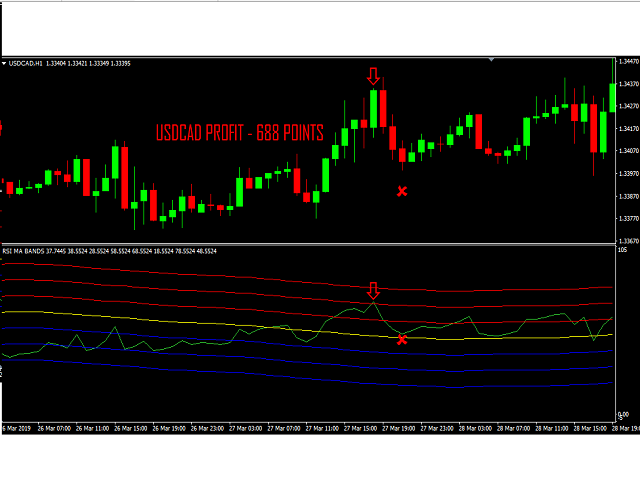Image resolution: width=640 pixels, height=480 pixels.
Task: Click the 27 Mar 11:00 time label
Action: pos(322,429)
